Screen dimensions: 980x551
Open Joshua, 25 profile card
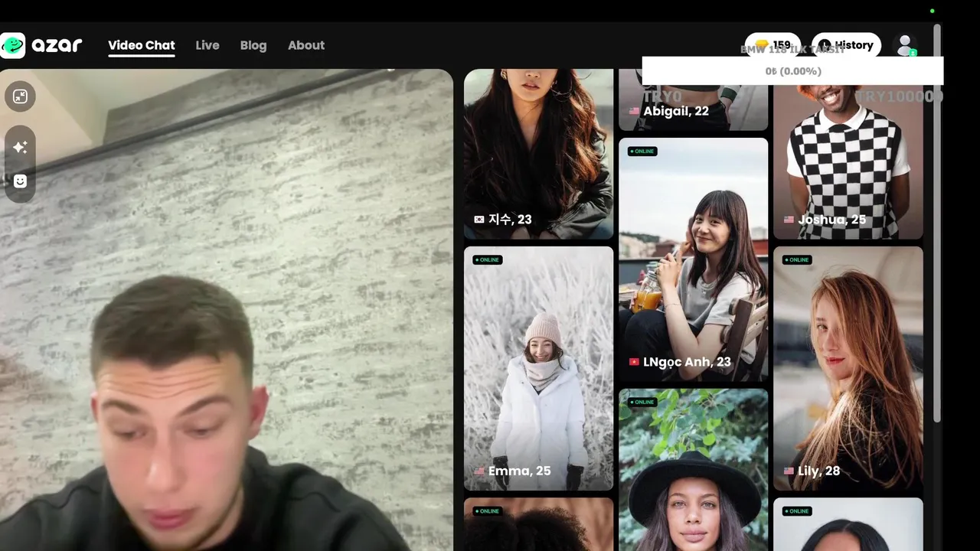pos(848,154)
